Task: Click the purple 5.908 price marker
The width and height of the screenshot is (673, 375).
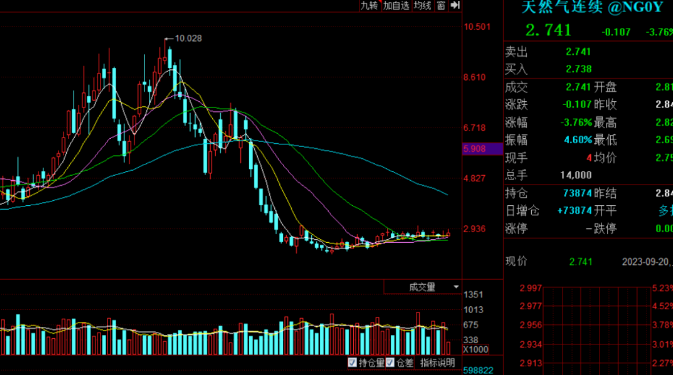Action: [482, 149]
